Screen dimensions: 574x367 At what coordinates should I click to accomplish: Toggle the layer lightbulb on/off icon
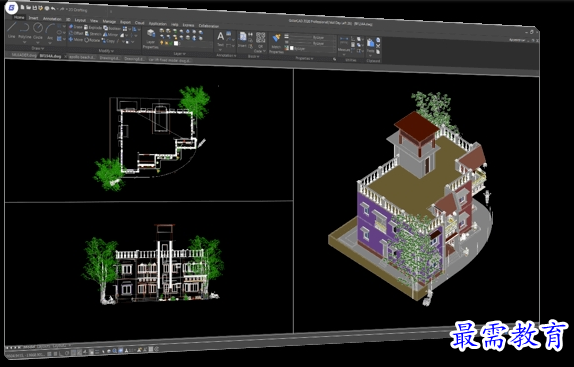(x=161, y=43)
